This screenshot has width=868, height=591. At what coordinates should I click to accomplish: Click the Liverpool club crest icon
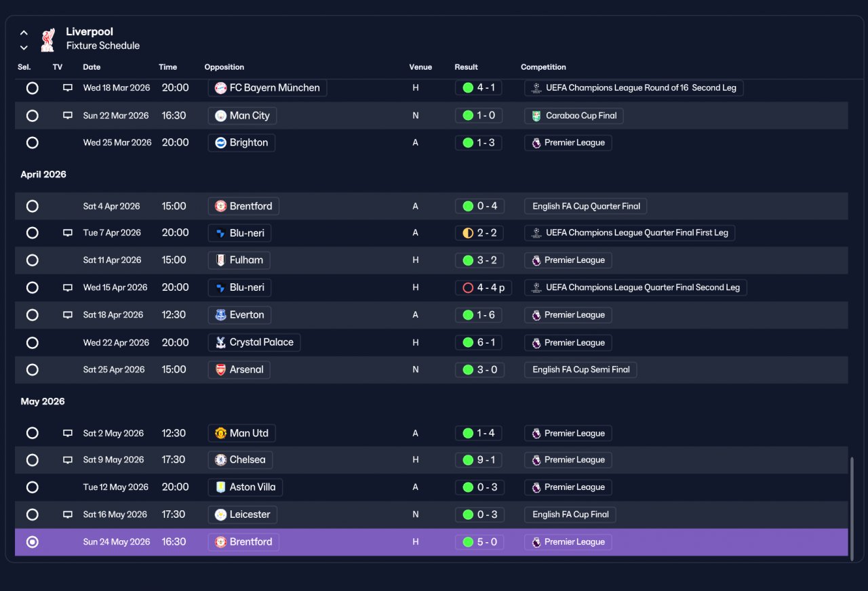[x=47, y=39]
